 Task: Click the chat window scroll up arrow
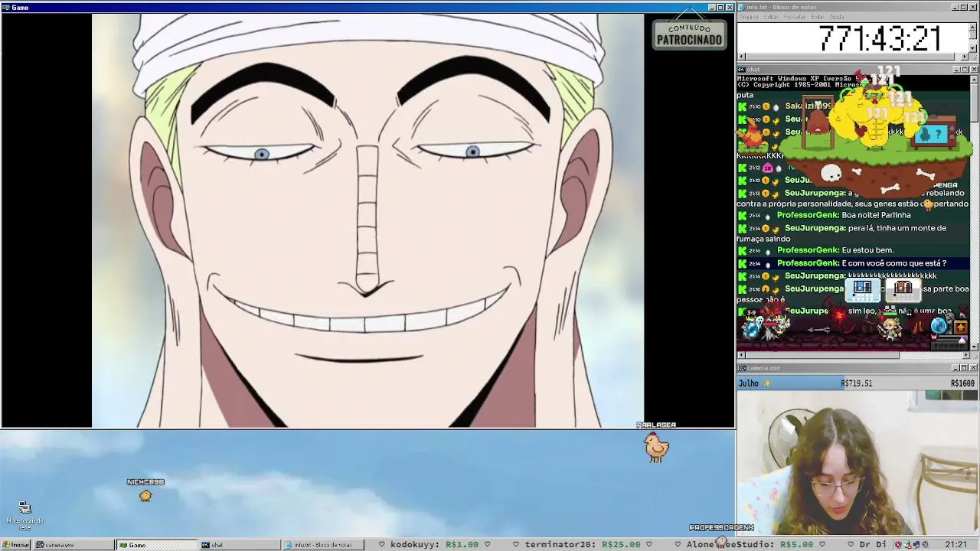[x=974, y=79]
